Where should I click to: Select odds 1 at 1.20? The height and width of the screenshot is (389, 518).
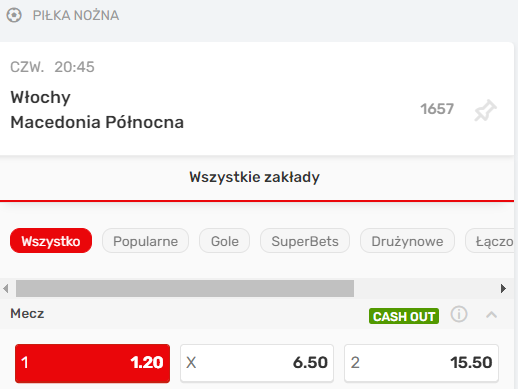click(x=92, y=363)
